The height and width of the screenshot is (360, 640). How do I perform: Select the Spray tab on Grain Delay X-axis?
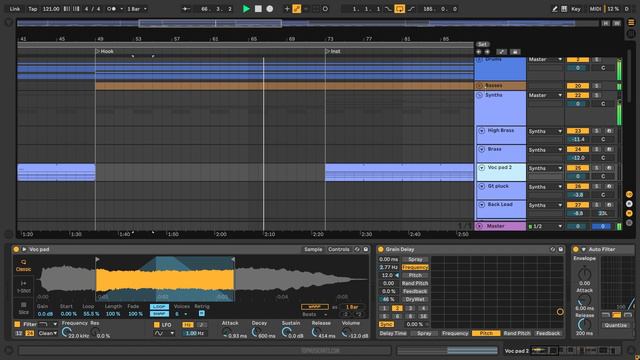pyautogui.click(x=424, y=333)
